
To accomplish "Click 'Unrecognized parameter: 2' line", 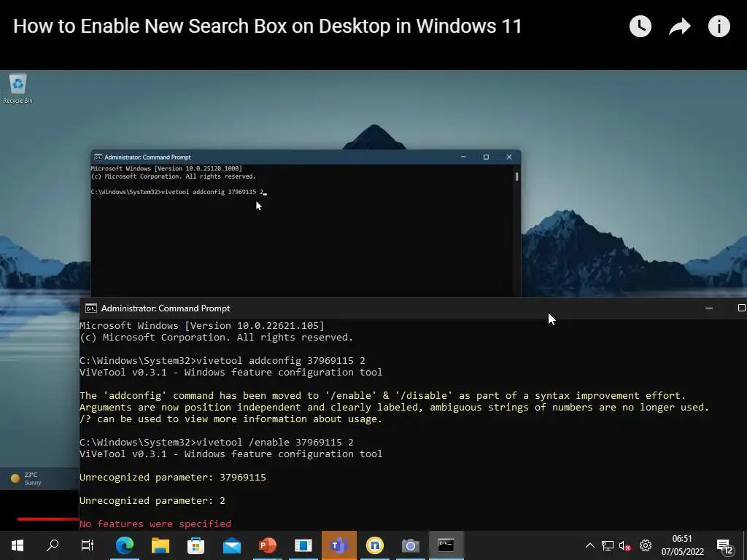I will [x=152, y=500].
